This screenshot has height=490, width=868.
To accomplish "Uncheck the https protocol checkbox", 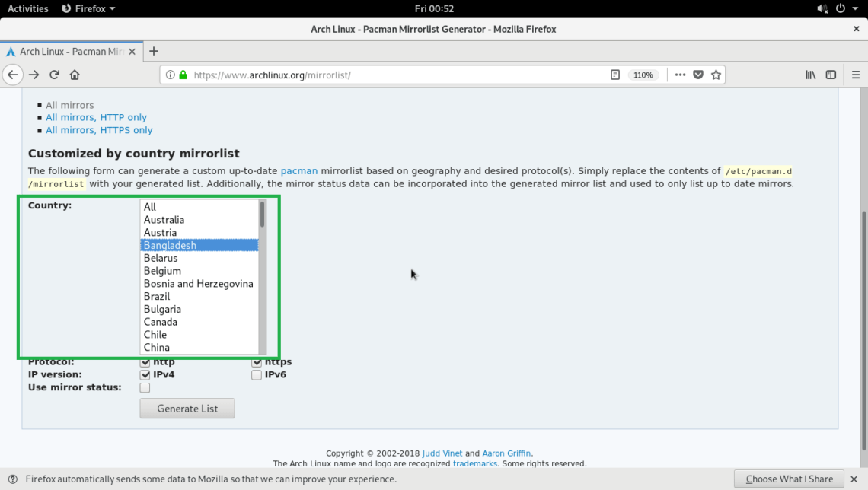I will click(257, 361).
